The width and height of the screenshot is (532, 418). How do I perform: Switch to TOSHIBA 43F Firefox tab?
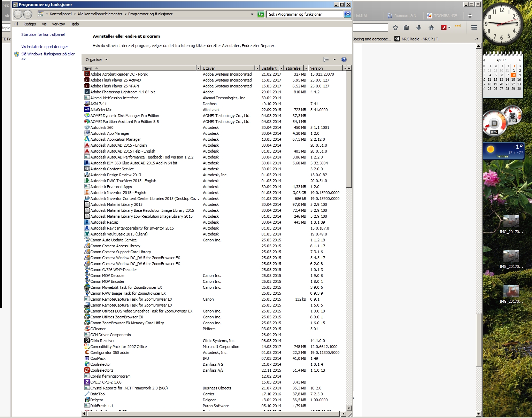point(443,16)
